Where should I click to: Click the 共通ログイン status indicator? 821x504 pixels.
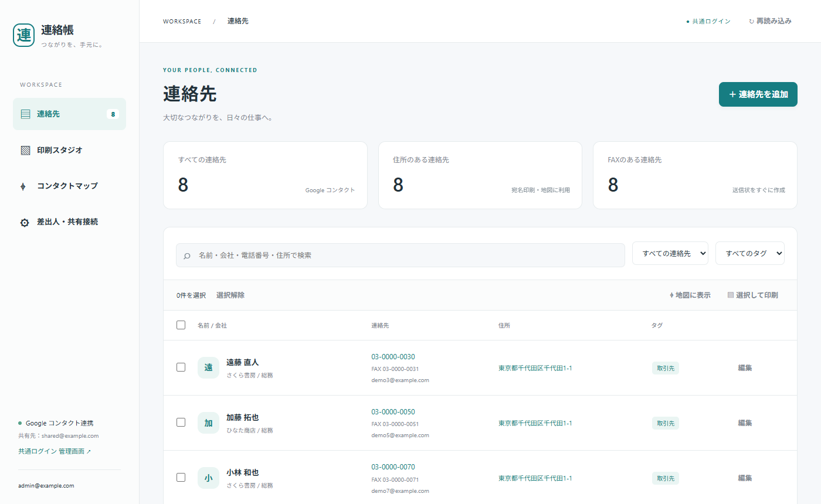pos(708,21)
